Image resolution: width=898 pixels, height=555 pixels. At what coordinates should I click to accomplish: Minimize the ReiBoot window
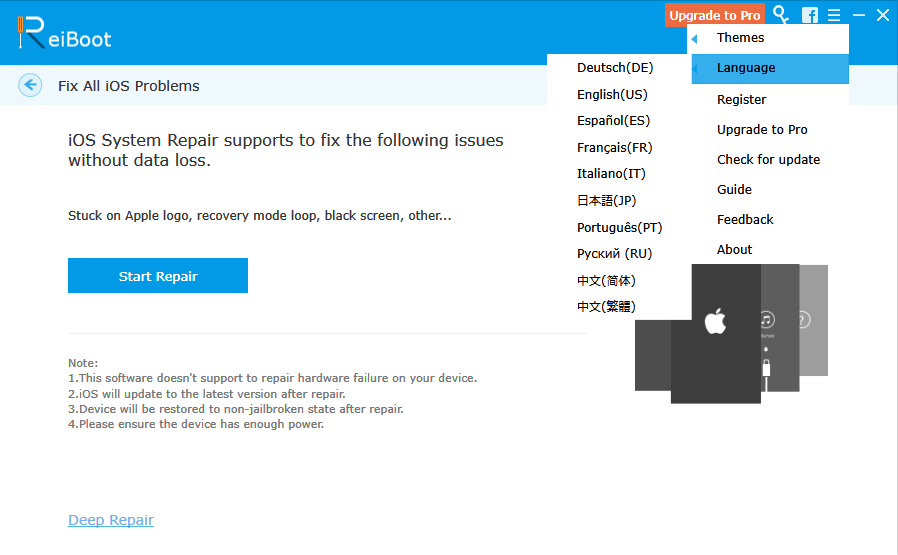click(858, 15)
